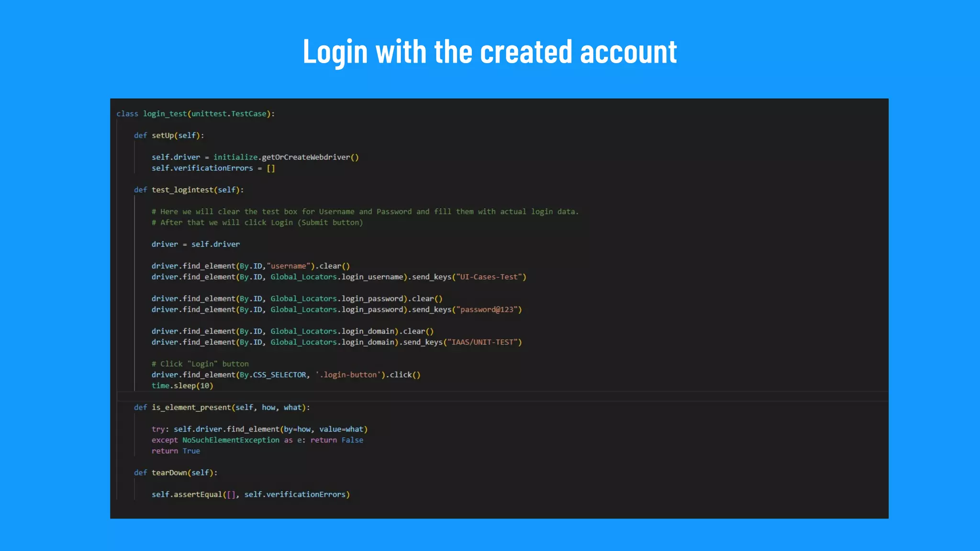Click the 'time.sleep(10)' line
Image resolution: width=980 pixels, height=551 pixels.
point(182,386)
